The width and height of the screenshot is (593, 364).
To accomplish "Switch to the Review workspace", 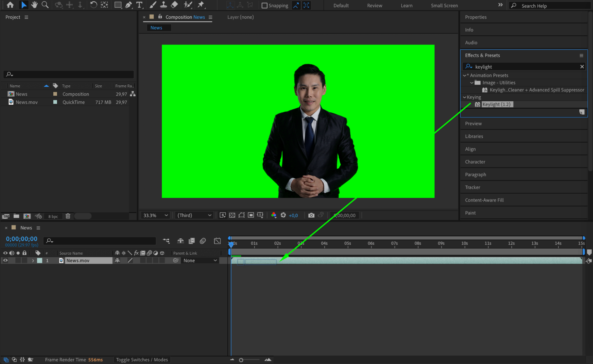I will click(374, 5).
